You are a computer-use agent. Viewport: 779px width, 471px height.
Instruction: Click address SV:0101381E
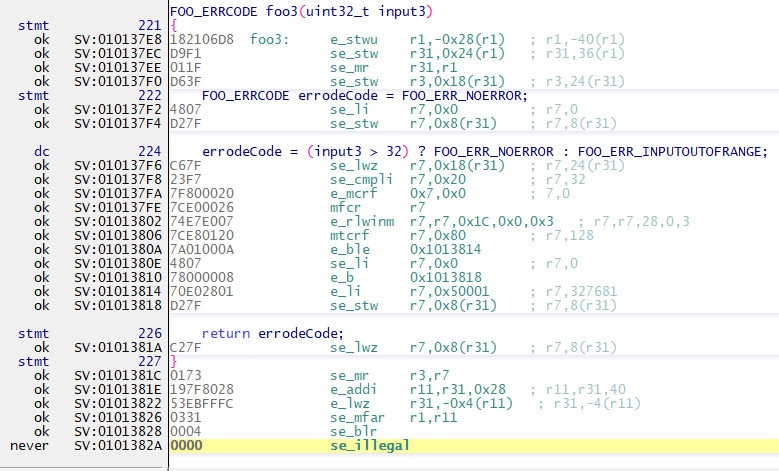(118, 389)
